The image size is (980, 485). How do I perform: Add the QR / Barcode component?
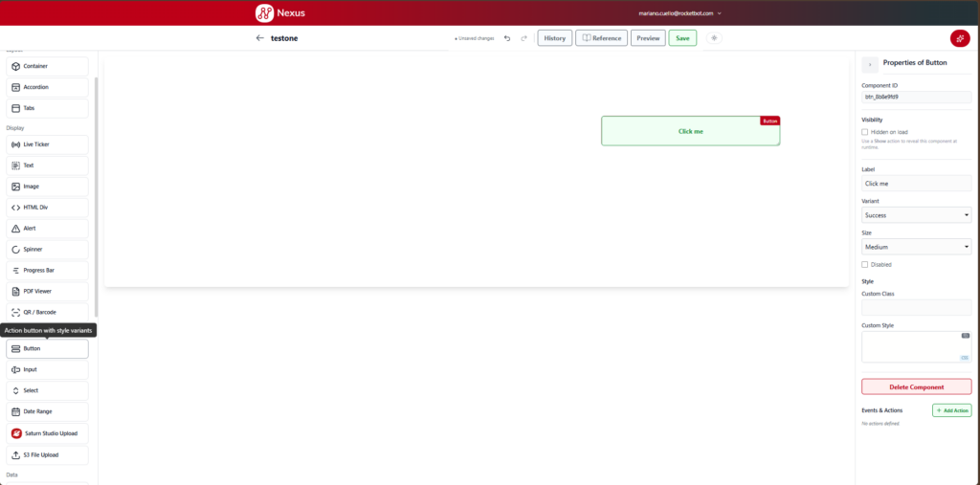pos(48,312)
